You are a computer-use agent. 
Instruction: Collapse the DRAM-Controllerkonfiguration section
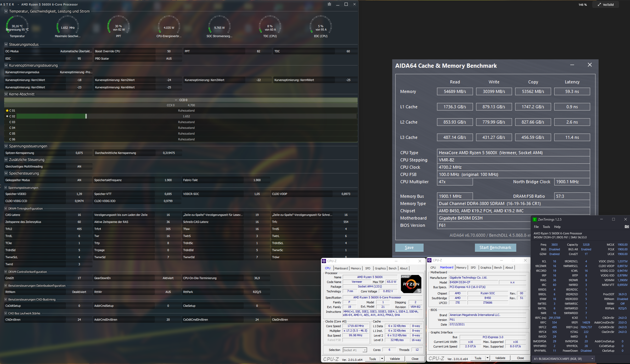(x=6, y=272)
